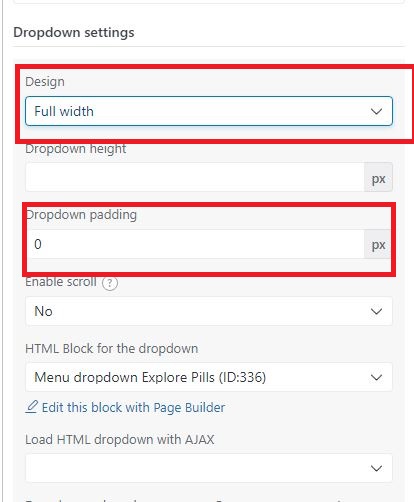This screenshot has height=502, width=414.
Task: Click the chevron next to Menu dropdown Explore Pills
Action: 376,378
